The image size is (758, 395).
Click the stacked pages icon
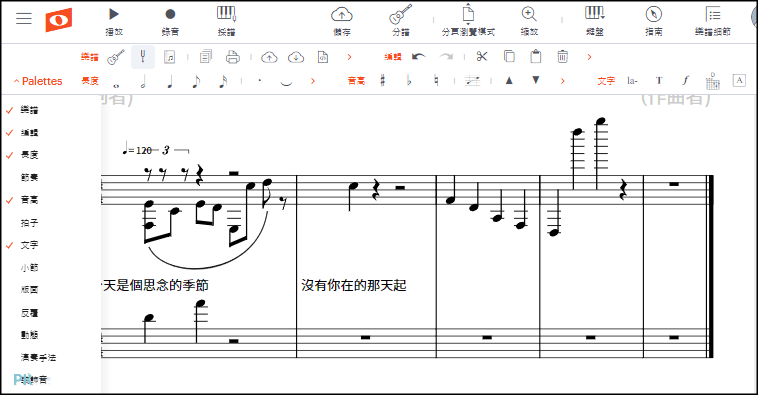pos(206,57)
